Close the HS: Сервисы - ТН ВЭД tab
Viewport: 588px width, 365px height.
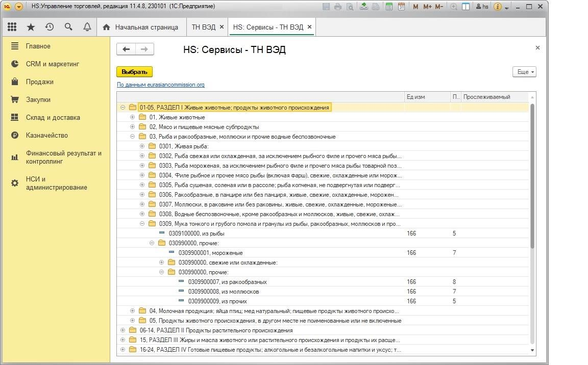[309, 27]
